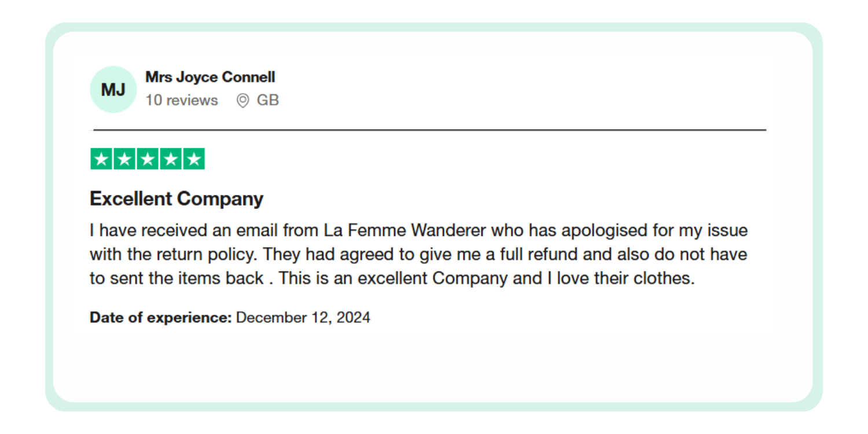
Task: Click the "Date of experience:" label
Action: [160, 317]
